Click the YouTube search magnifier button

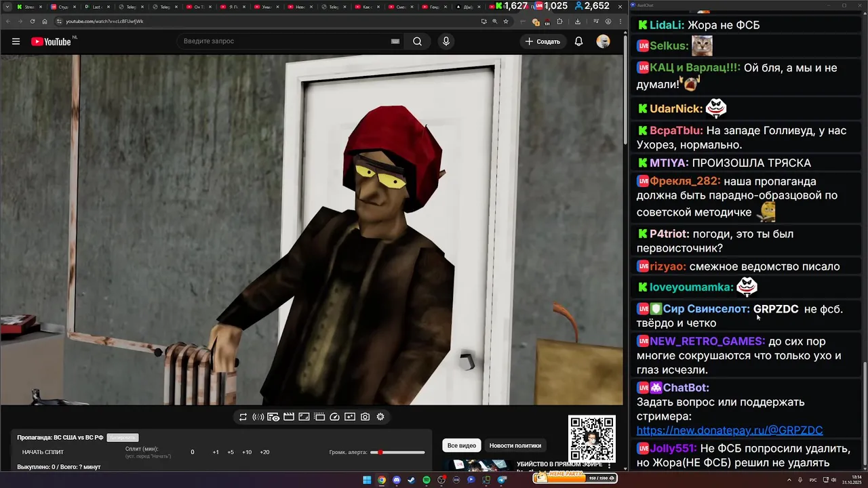coord(417,41)
